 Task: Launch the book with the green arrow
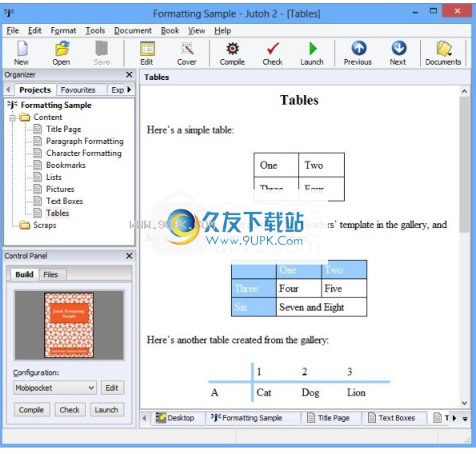[x=312, y=53]
